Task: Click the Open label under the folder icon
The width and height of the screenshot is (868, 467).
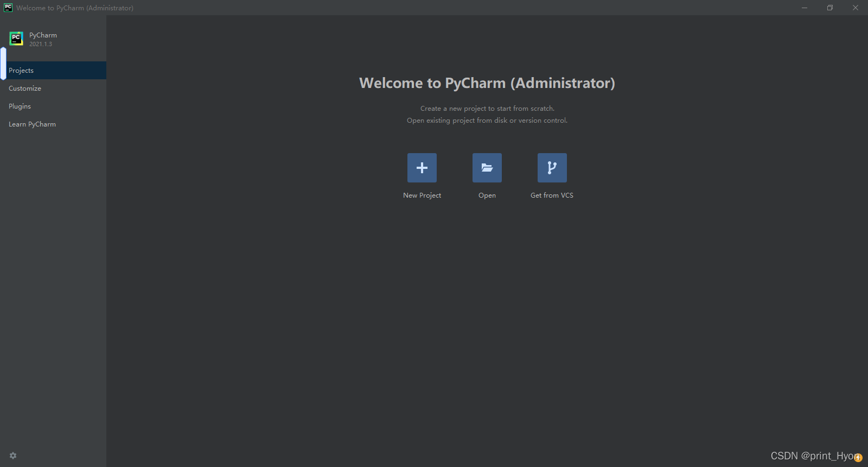Action: click(x=487, y=195)
